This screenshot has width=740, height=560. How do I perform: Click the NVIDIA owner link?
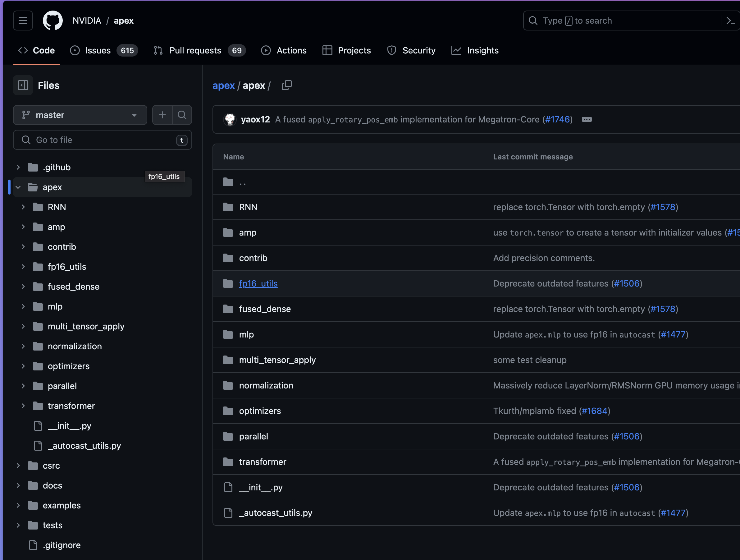pyautogui.click(x=87, y=21)
